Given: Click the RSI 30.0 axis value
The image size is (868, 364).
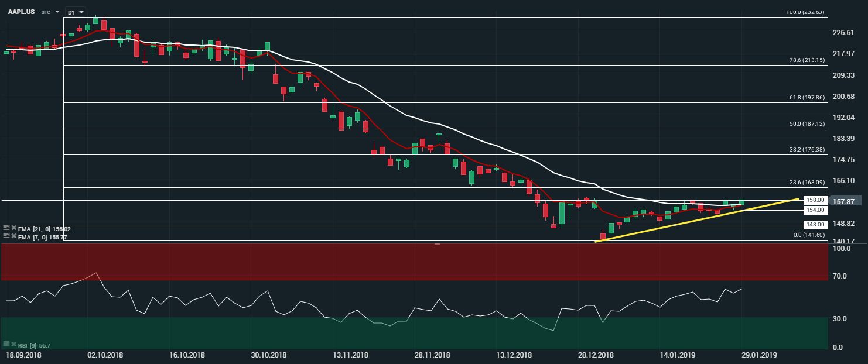Looking at the screenshot, I should tap(840, 319).
